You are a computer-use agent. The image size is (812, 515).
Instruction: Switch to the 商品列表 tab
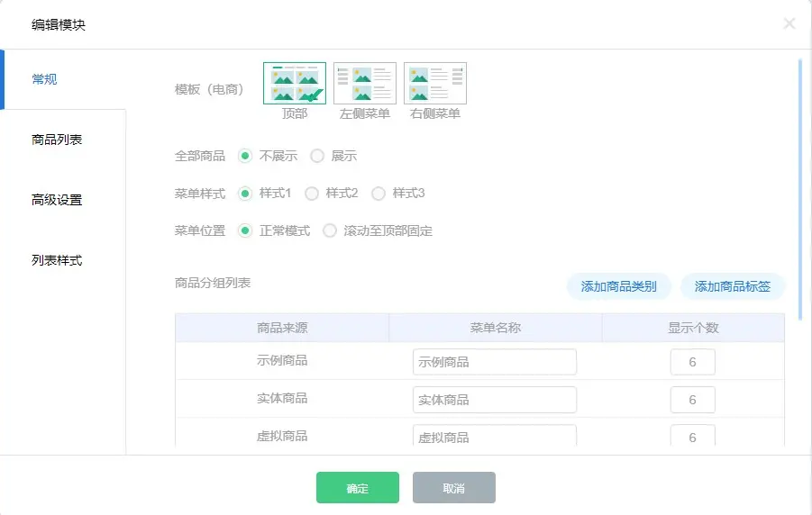pos(57,140)
